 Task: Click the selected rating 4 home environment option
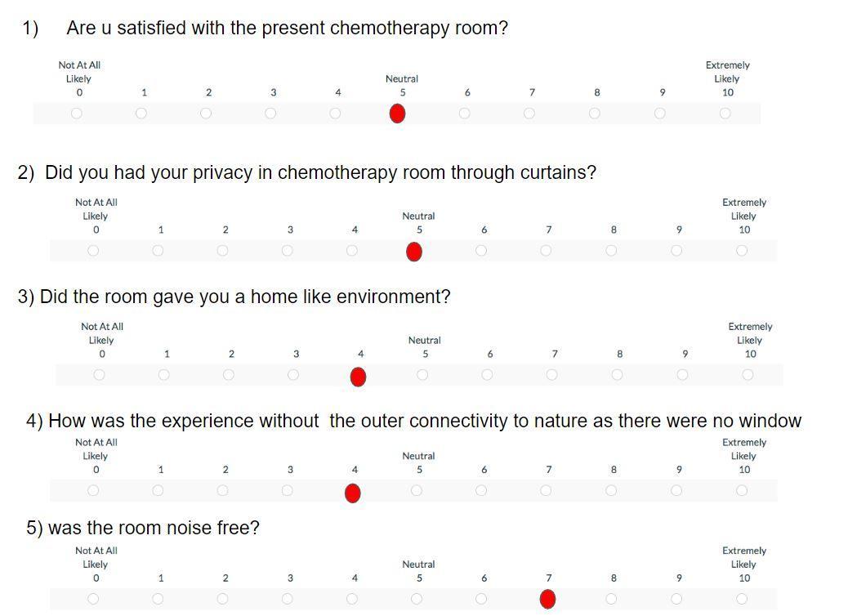(358, 377)
